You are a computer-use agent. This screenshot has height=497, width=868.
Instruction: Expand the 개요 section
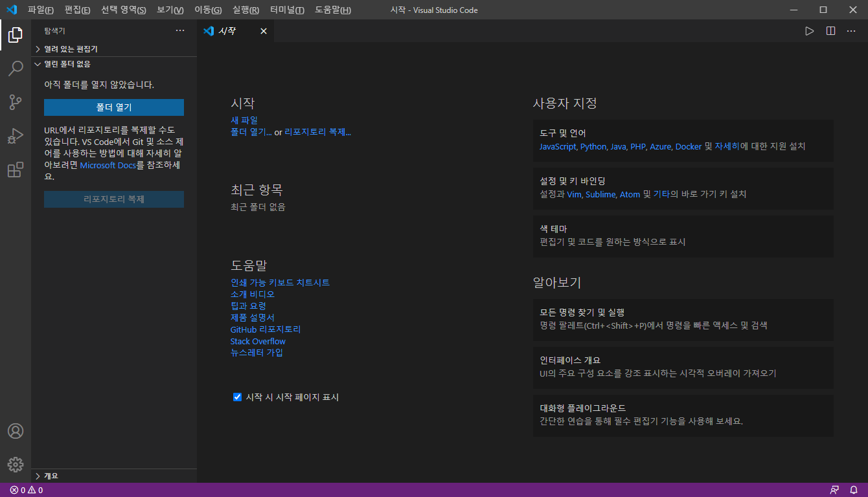pos(114,476)
